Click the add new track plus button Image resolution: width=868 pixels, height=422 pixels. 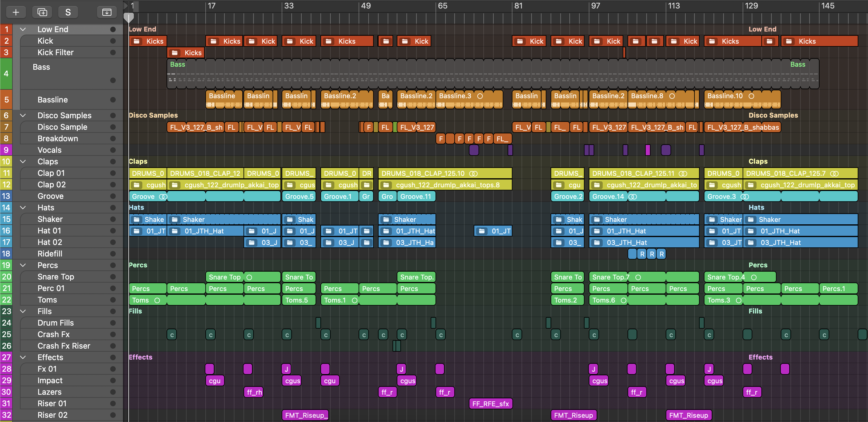coord(16,12)
